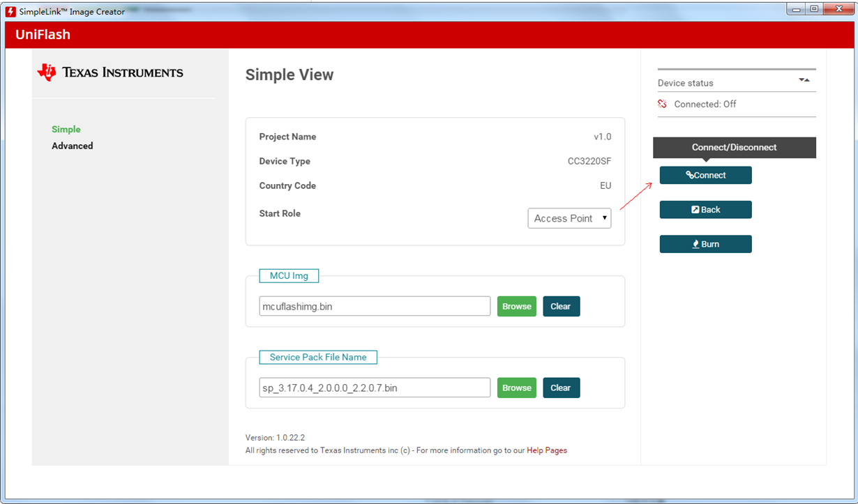Click the Device Type label
Viewport: 858px width, 504px height.
click(x=285, y=161)
